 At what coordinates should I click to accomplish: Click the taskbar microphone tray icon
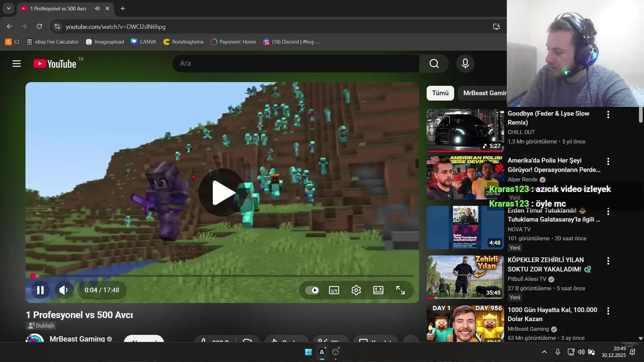[557, 352]
